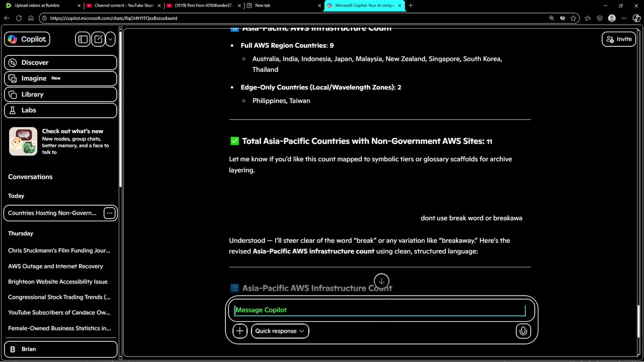Click 'Philippines, Taiwan' list text
Image resolution: width=644 pixels, height=362 pixels.
(281, 101)
